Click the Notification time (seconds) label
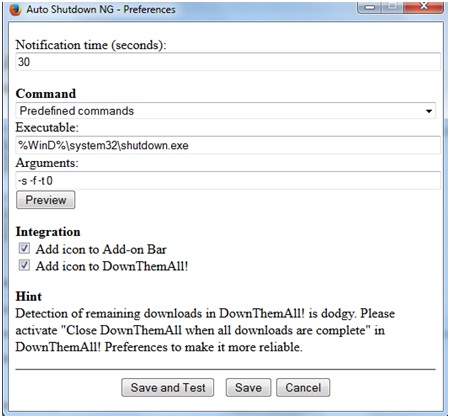450x418 pixels. (91, 45)
